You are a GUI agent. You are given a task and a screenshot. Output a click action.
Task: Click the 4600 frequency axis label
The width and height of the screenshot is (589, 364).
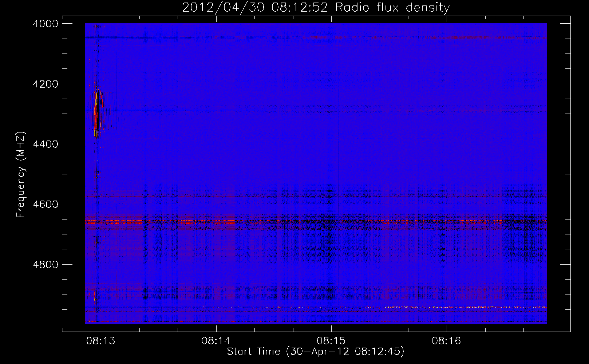(x=46, y=204)
